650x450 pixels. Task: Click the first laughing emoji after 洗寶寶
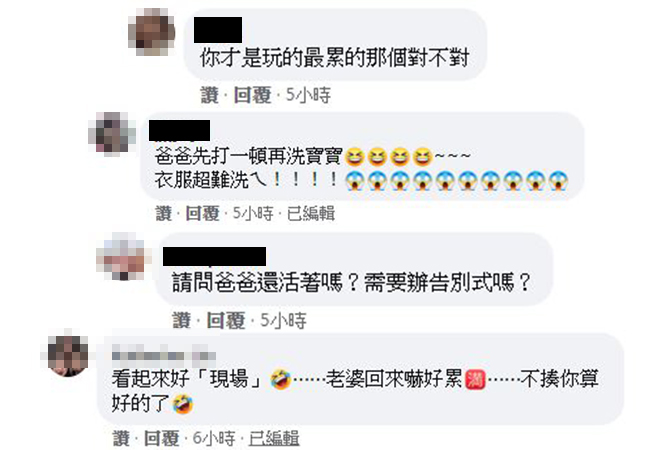click(x=354, y=157)
